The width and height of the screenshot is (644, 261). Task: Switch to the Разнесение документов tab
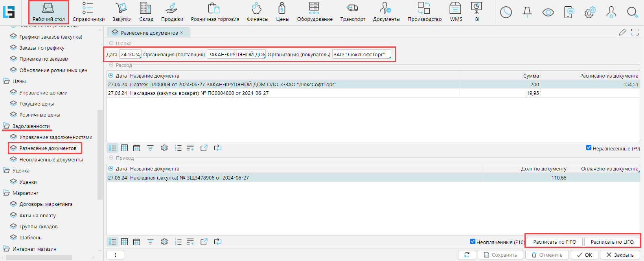pos(149,33)
